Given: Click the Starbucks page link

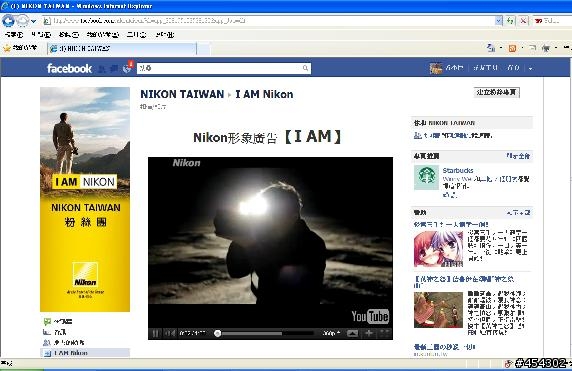Looking at the screenshot, I should [458, 170].
